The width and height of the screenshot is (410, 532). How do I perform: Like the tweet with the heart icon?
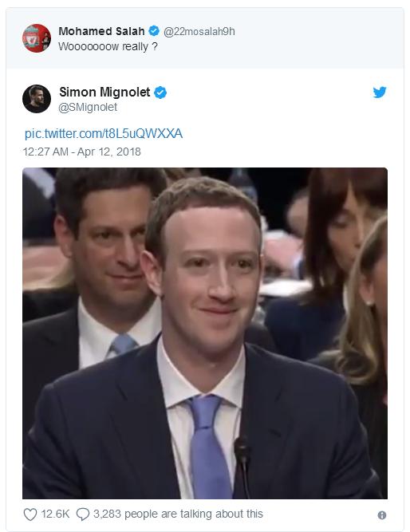tap(30, 514)
